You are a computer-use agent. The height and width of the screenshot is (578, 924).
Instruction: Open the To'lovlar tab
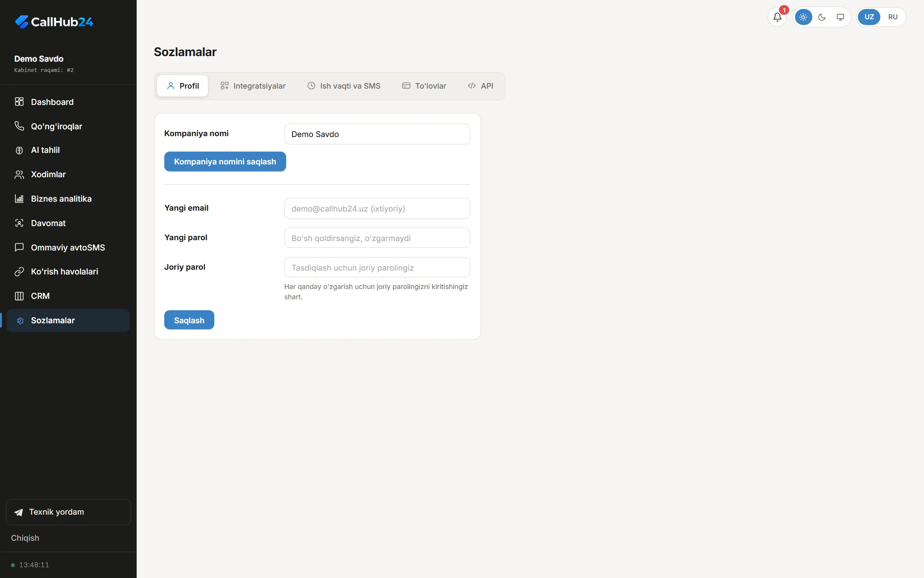coord(424,86)
